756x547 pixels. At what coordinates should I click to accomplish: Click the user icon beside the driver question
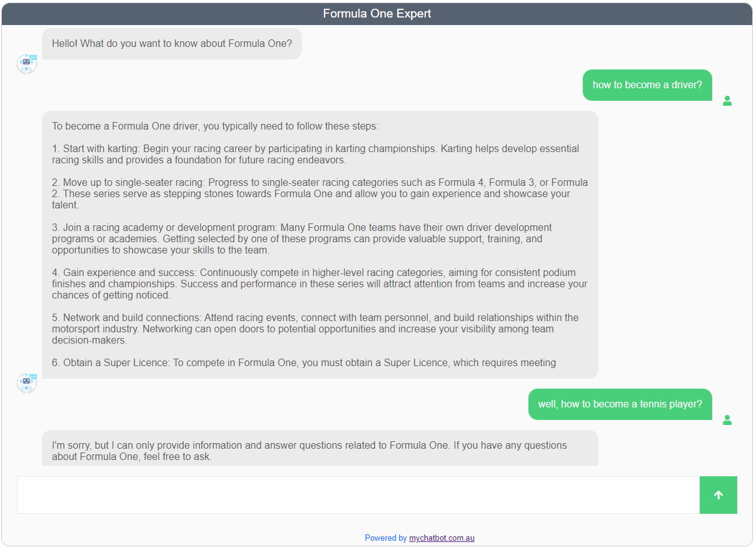pos(727,101)
